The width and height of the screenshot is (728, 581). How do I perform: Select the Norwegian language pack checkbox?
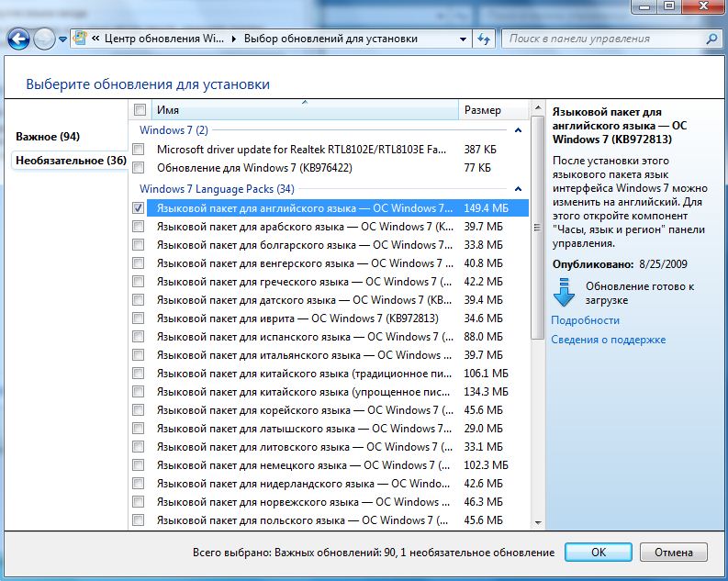pos(139,502)
